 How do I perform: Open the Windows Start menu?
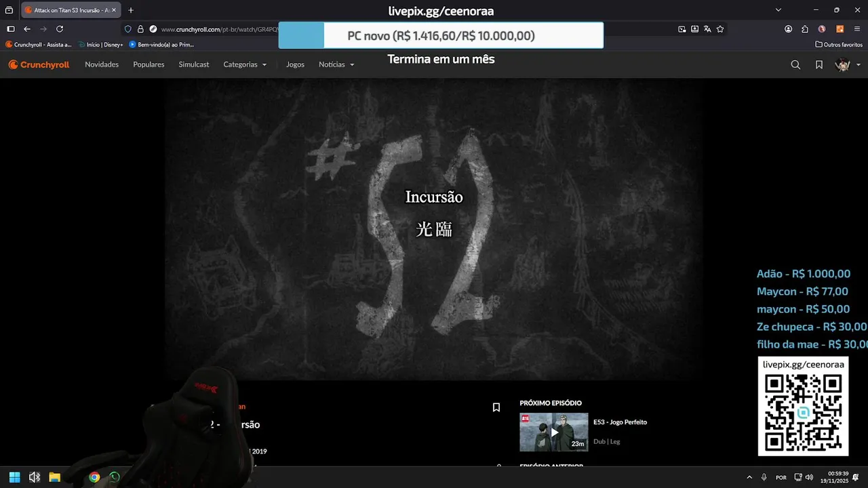coord(14,477)
